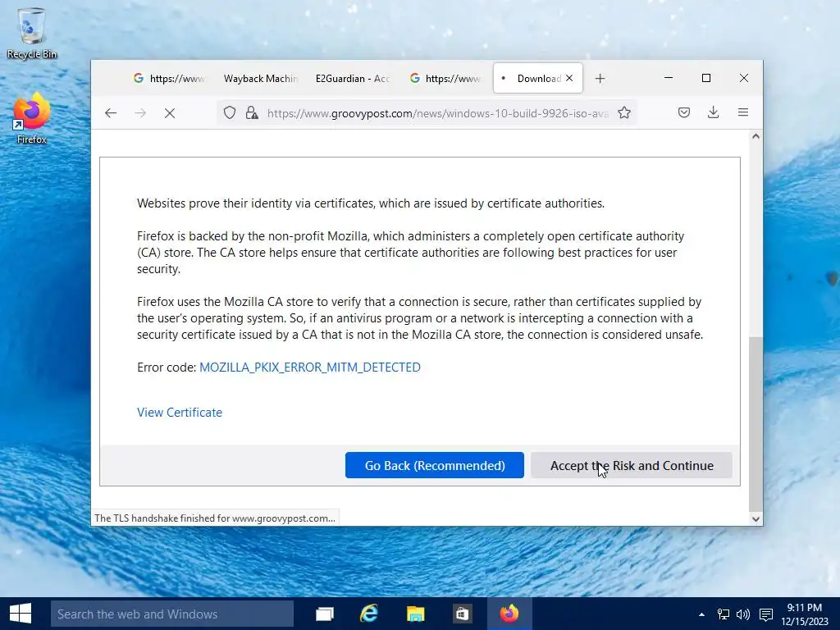The width and height of the screenshot is (840, 630).
Task: Show hidden system tray icons
Action: coord(702,614)
